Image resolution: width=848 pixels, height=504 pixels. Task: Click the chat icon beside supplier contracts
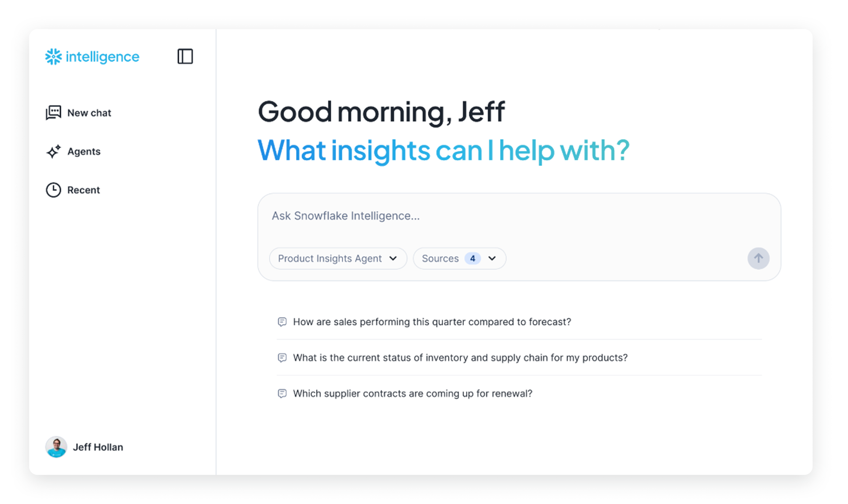coord(282,393)
